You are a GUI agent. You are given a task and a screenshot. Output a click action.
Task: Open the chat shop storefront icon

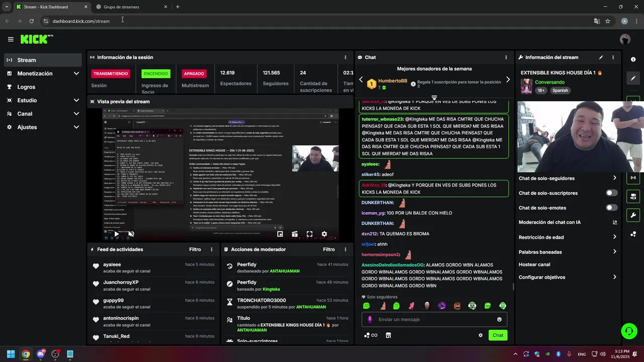(x=388, y=335)
